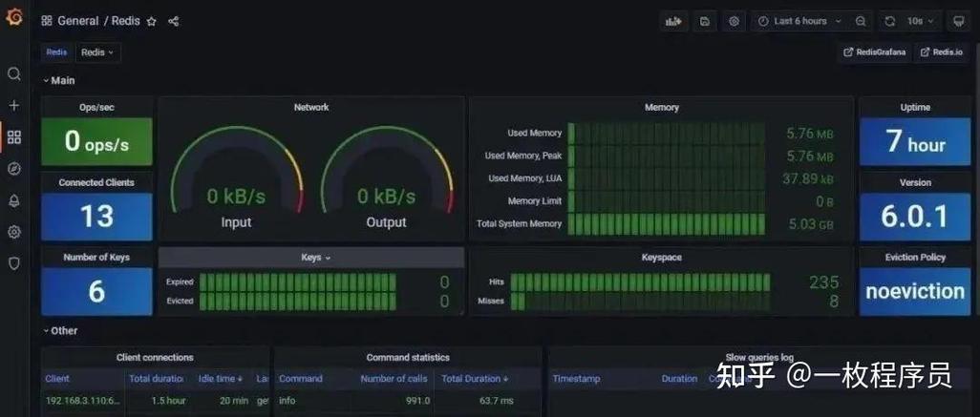Screen dimensions: 980x417
Task: Open the RedisGrafana external link
Action: pyautogui.click(x=874, y=52)
